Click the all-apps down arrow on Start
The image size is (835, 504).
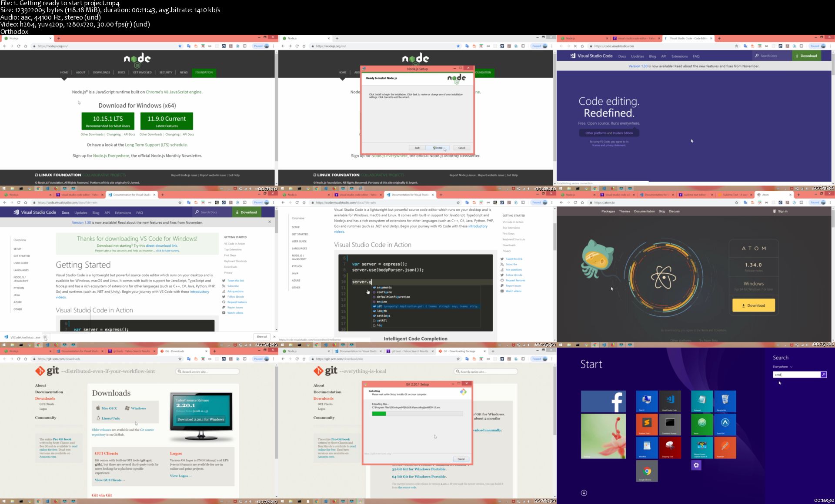click(584, 493)
